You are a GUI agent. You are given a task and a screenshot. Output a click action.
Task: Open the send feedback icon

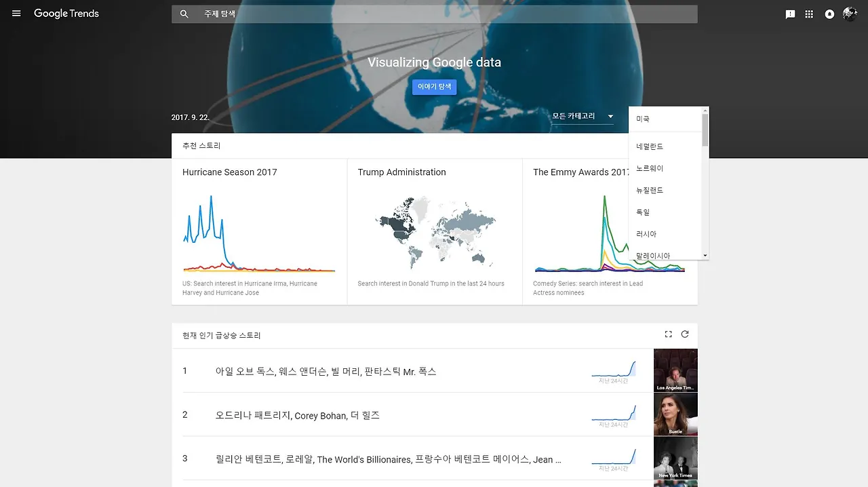coord(790,14)
